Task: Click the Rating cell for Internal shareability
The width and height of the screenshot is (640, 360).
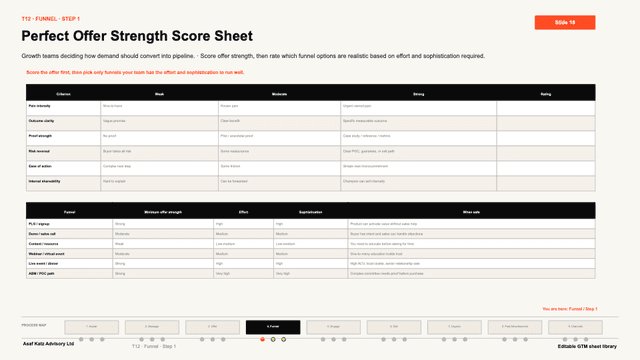Action: pyautogui.click(x=546, y=184)
